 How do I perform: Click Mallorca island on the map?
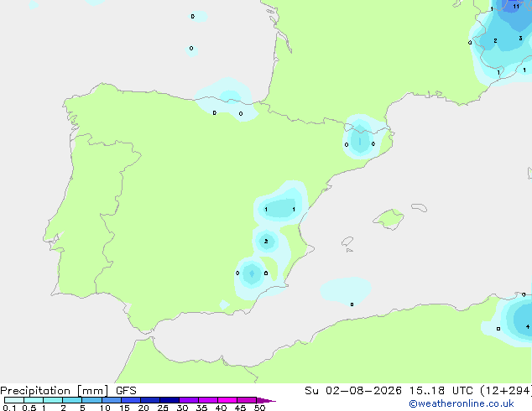tap(389, 219)
